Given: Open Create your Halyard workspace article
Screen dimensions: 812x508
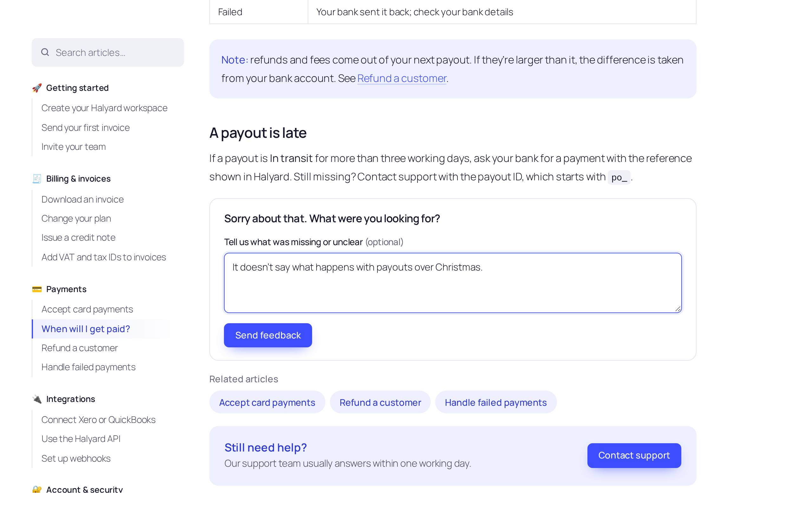Looking at the screenshot, I should (104, 108).
